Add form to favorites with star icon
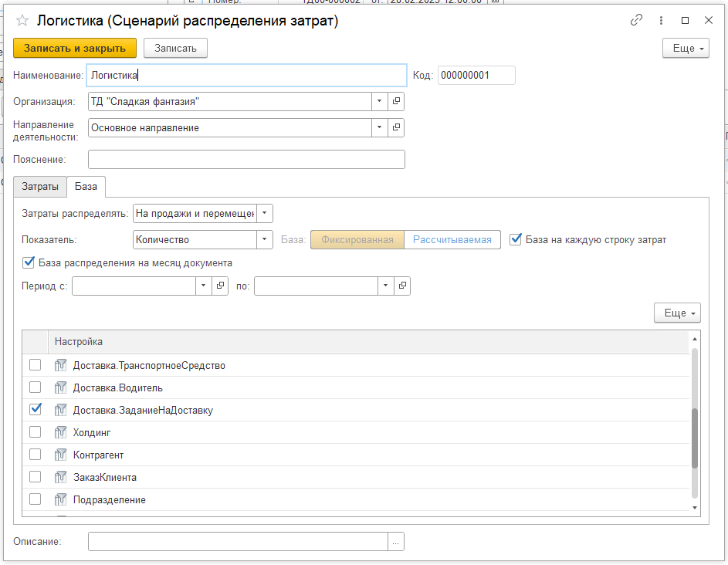 pyautogui.click(x=22, y=22)
